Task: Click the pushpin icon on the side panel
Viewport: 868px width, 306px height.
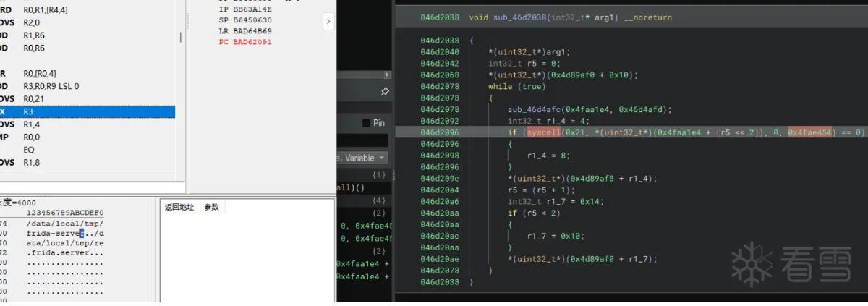Action: coord(385,92)
